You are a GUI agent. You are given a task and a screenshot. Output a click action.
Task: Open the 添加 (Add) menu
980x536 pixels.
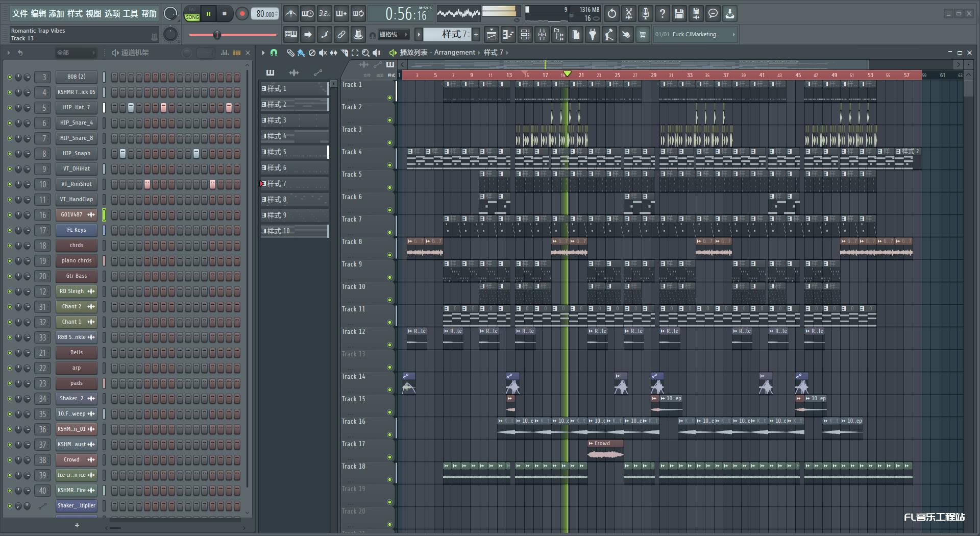click(57, 13)
